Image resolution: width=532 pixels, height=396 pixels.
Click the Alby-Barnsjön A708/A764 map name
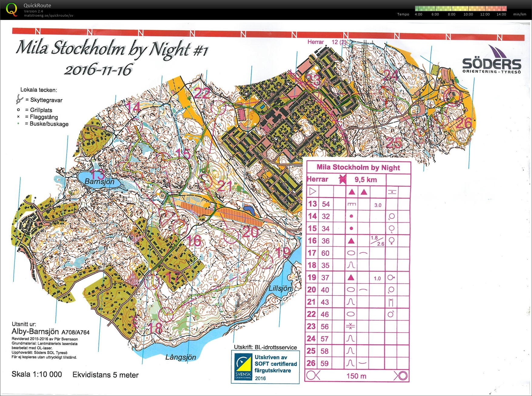click(x=51, y=331)
